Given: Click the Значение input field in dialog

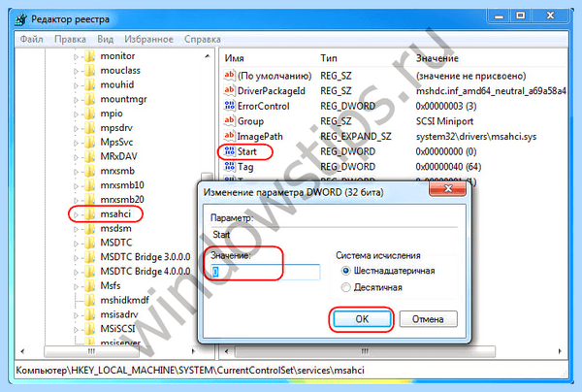Looking at the screenshot, I should pos(266,272).
